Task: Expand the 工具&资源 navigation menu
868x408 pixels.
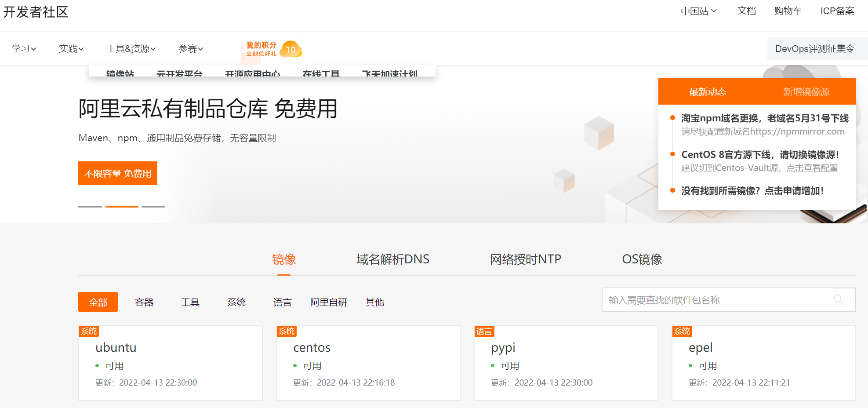Action: (x=131, y=49)
